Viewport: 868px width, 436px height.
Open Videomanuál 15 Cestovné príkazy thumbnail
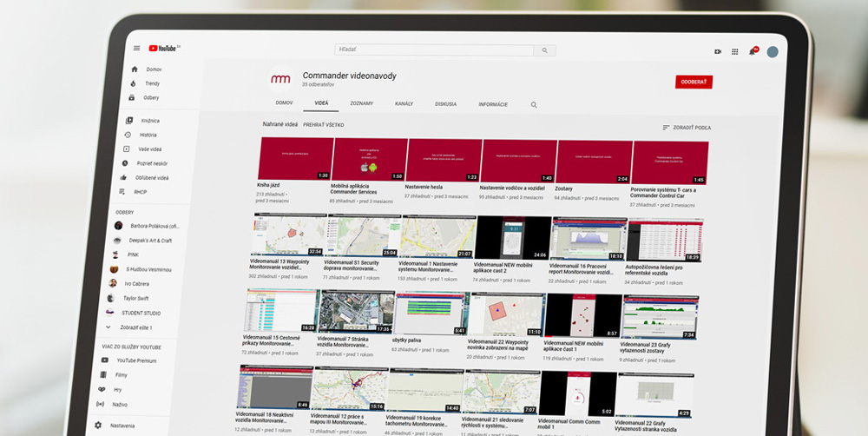[282, 311]
